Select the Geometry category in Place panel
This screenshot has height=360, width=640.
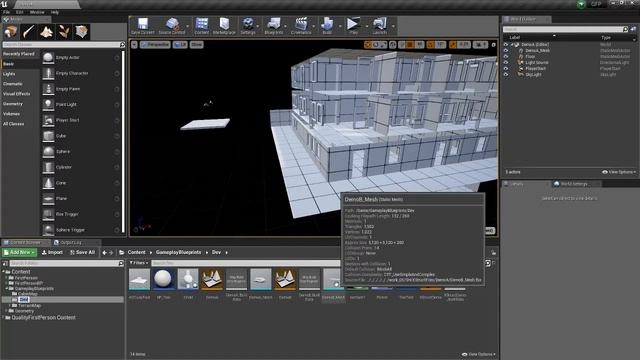tap(13, 104)
